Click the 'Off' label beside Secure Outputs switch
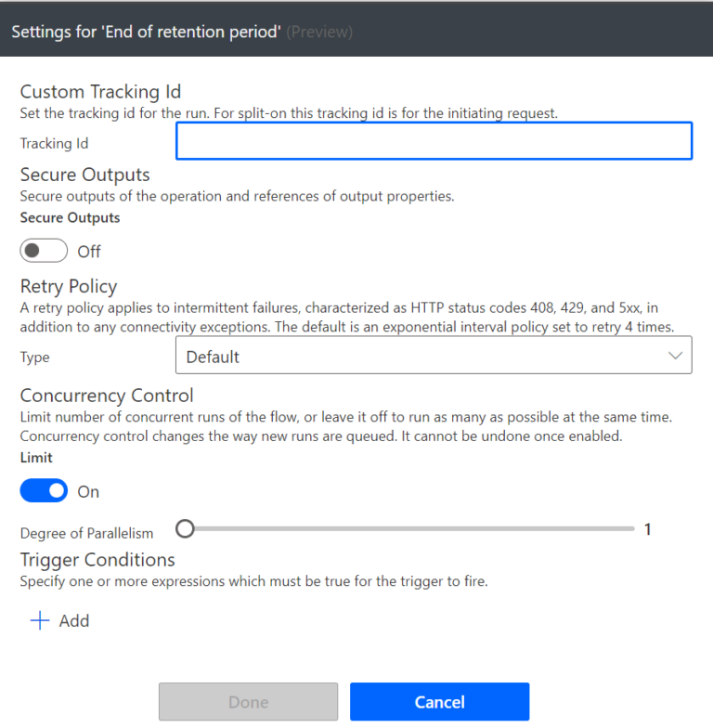The width and height of the screenshot is (713, 728). (89, 252)
